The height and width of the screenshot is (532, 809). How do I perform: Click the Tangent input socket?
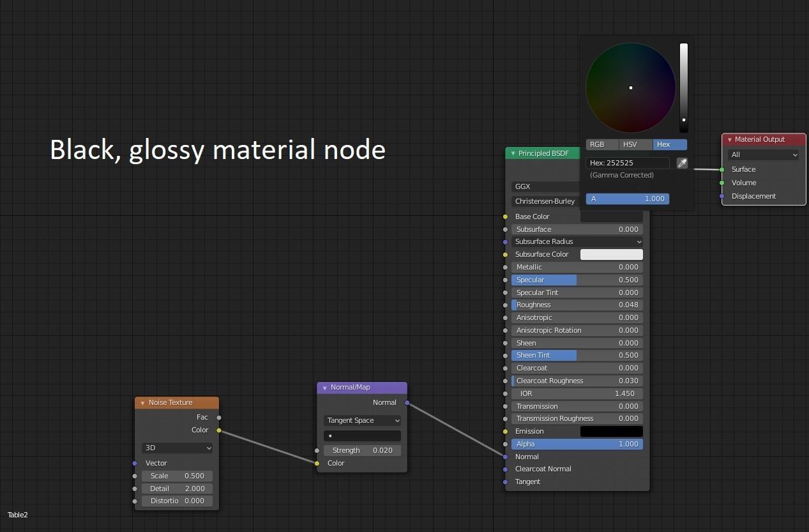(505, 482)
